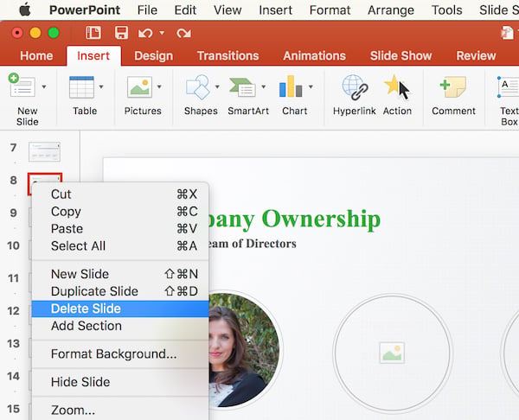
Task: Expand the Pictures dropdown arrow
Action: click(159, 86)
